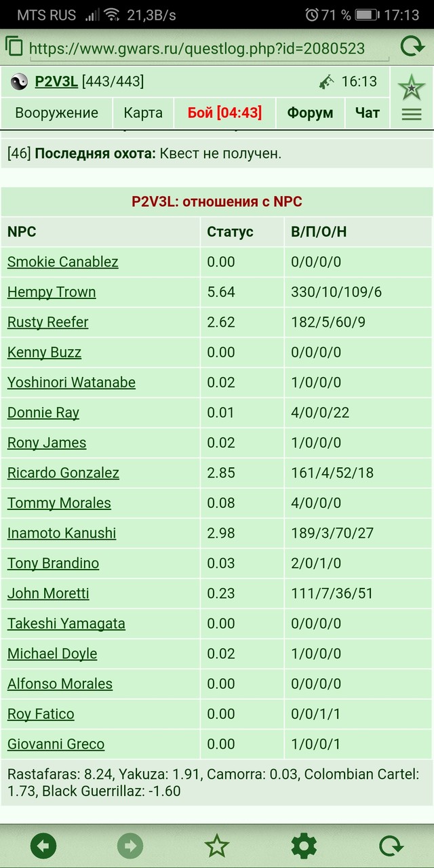Tap the yin-yang icon next to P2V3L

tap(19, 82)
